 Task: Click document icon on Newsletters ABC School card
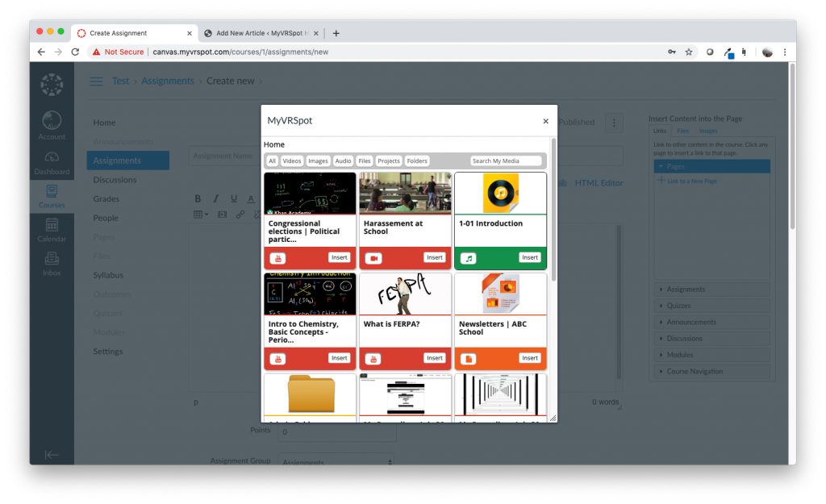pyautogui.click(x=469, y=359)
